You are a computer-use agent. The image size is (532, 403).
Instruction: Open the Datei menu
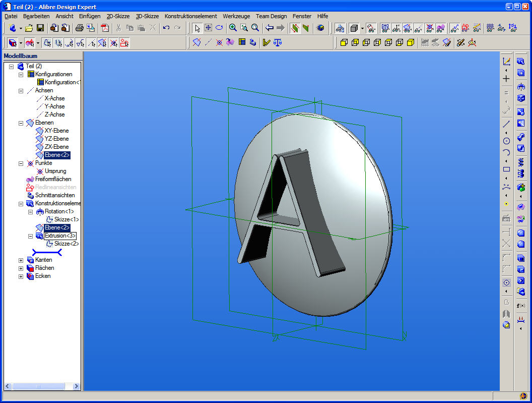tap(11, 16)
